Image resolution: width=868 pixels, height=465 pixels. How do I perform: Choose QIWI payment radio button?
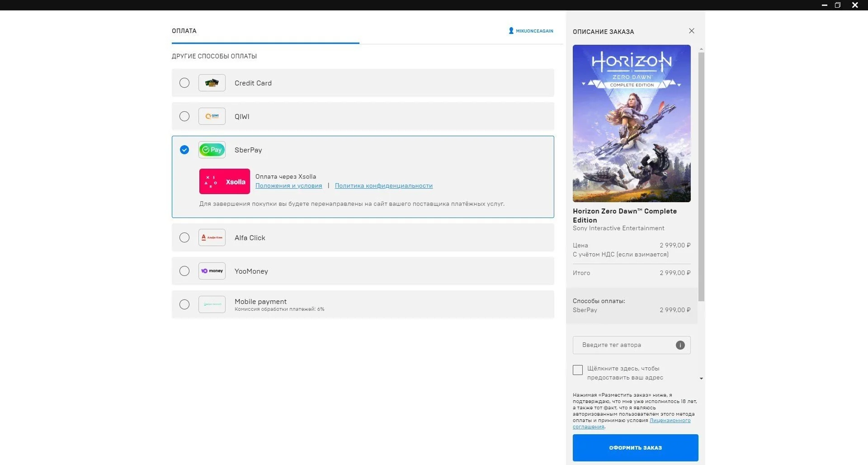(x=184, y=116)
